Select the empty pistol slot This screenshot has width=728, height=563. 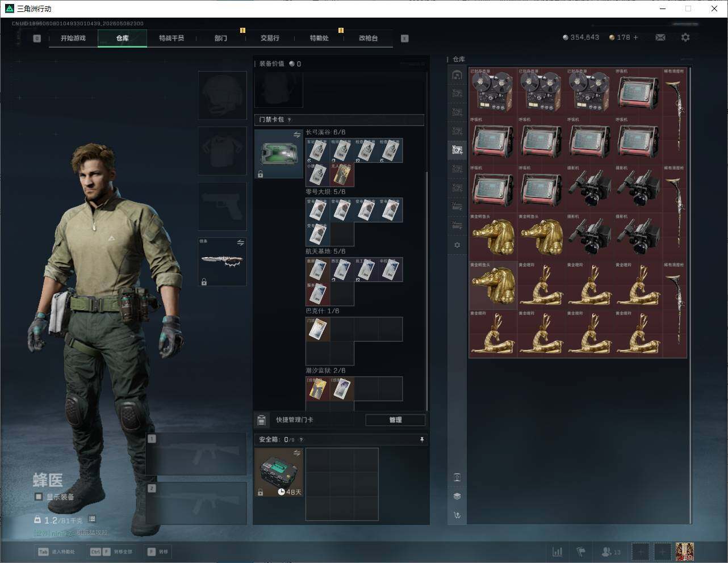coord(222,206)
